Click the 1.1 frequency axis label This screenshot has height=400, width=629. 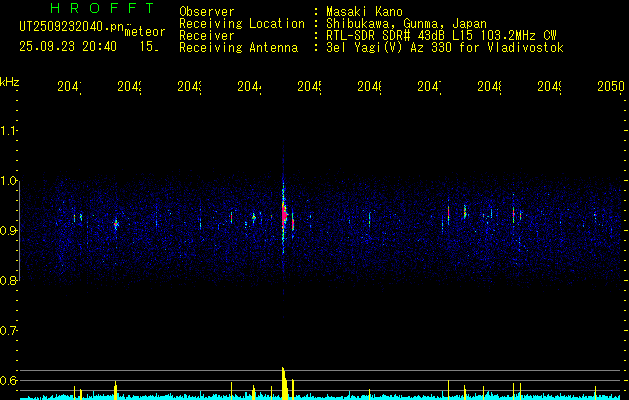click(x=8, y=130)
